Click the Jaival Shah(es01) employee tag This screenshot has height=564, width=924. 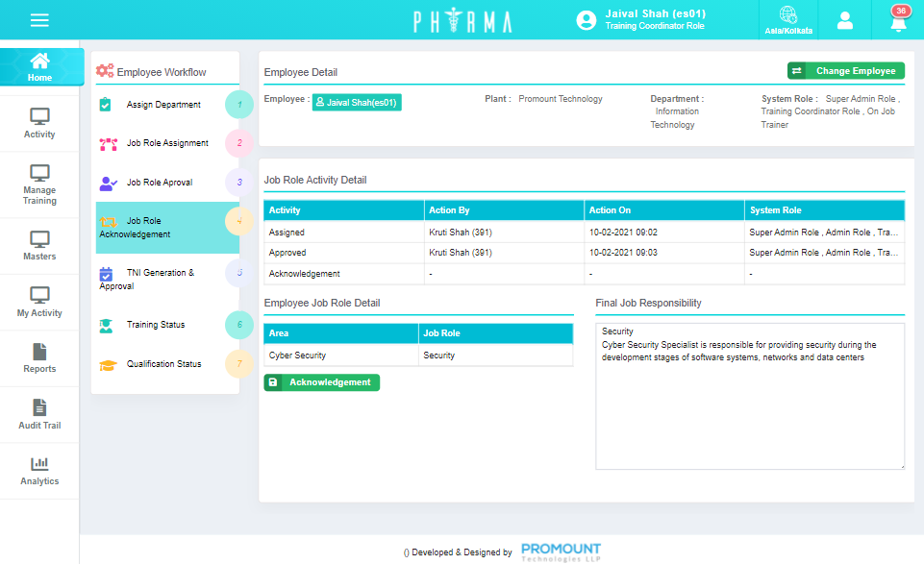pyautogui.click(x=357, y=102)
